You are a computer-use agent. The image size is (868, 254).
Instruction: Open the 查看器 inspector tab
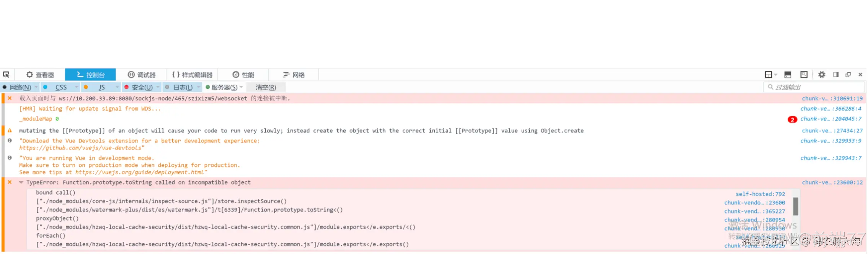click(x=40, y=75)
